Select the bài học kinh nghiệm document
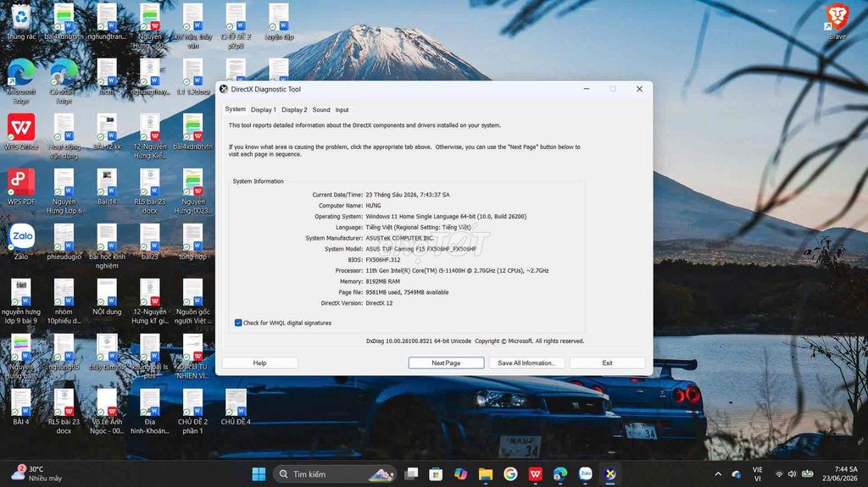868x487 pixels. click(x=107, y=246)
